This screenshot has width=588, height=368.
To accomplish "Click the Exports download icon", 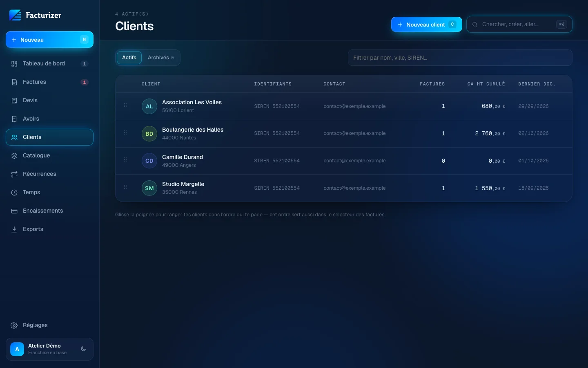I will (14, 229).
